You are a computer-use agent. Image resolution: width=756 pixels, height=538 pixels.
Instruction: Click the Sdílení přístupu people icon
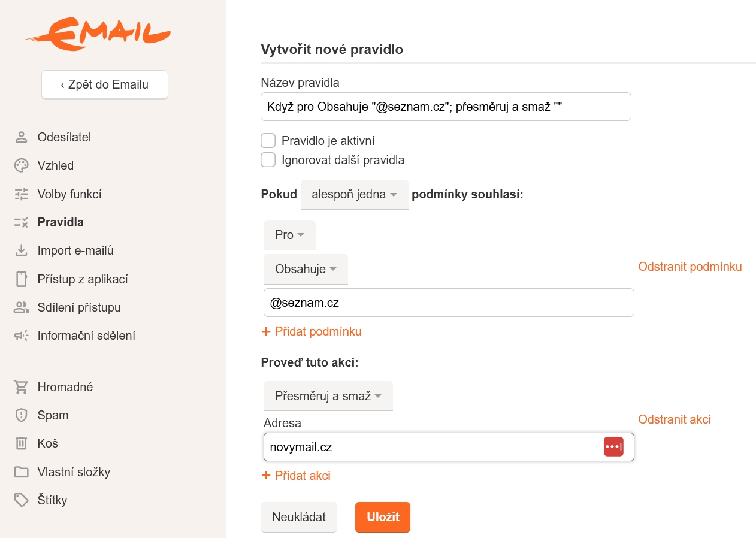[22, 307]
